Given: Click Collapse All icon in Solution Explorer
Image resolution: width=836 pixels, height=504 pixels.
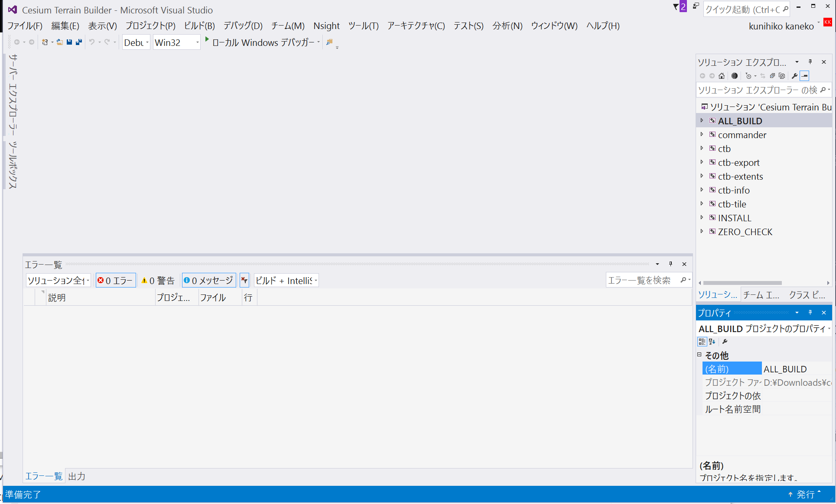Looking at the screenshot, I should click(x=772, y=76).
